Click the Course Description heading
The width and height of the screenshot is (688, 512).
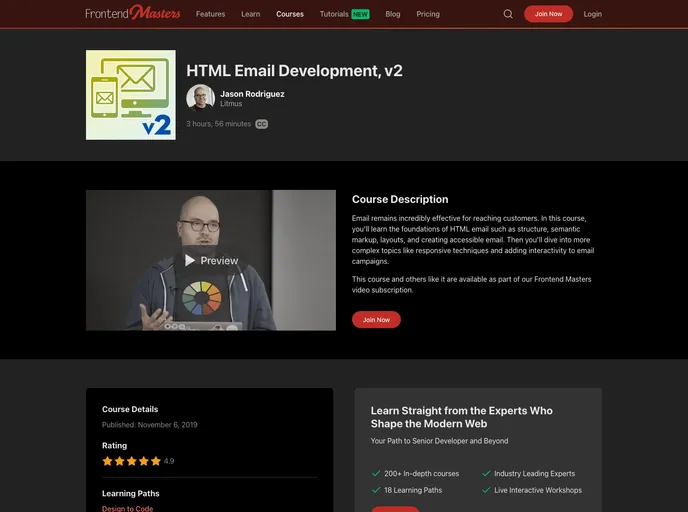tap(400, 199)
